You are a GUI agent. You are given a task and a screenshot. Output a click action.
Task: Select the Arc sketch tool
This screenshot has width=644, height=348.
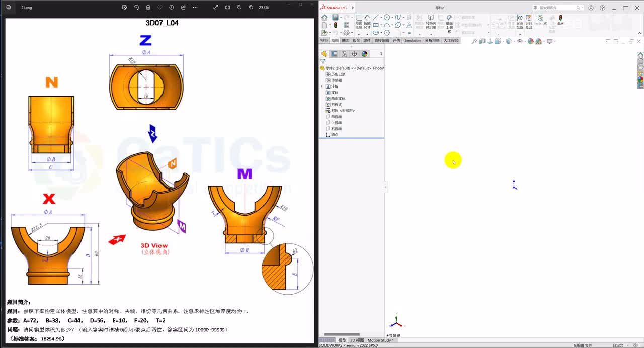coord(386,25)
